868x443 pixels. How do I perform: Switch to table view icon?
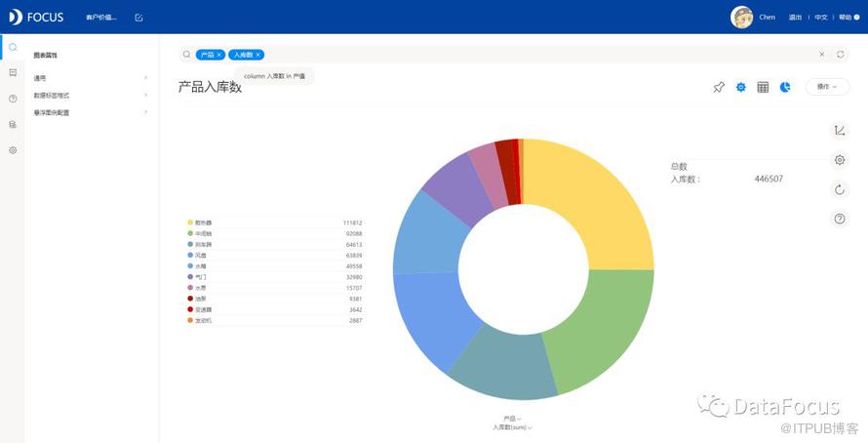tap(763, 87)
